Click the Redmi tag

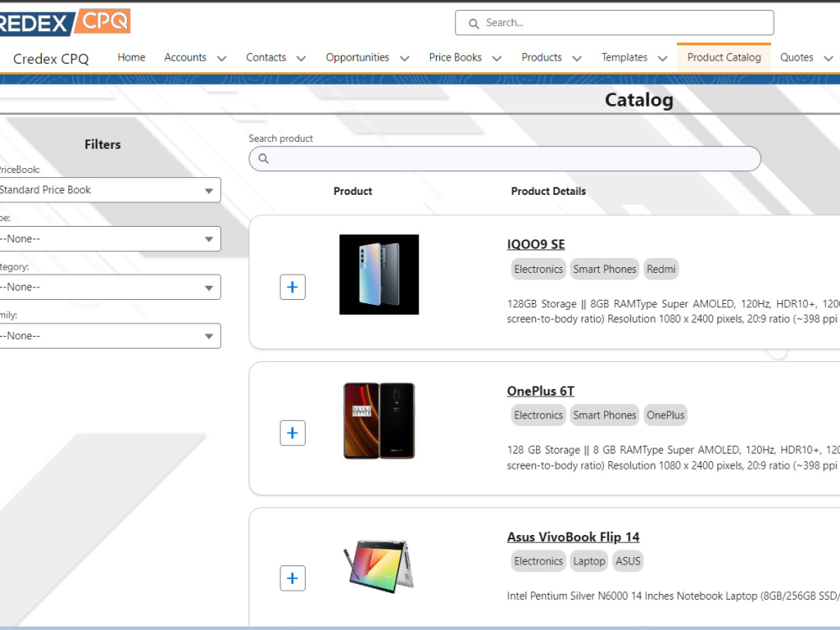pos(661,269)
